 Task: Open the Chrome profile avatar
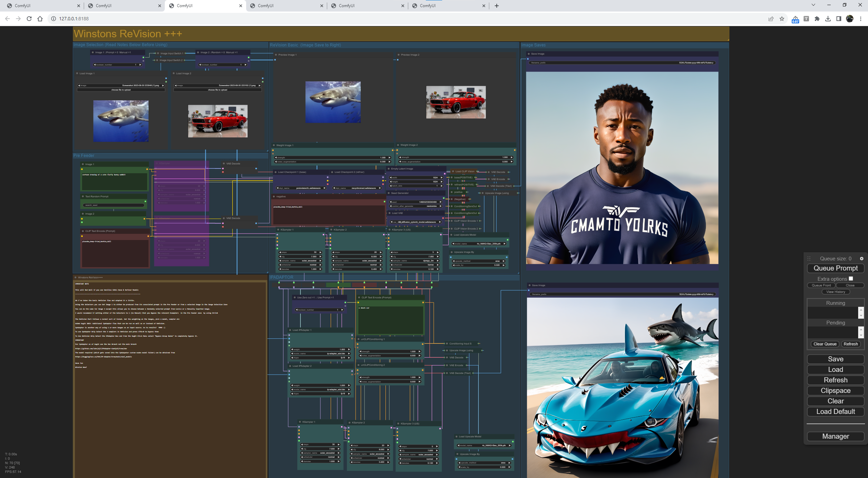pos(850,19)
